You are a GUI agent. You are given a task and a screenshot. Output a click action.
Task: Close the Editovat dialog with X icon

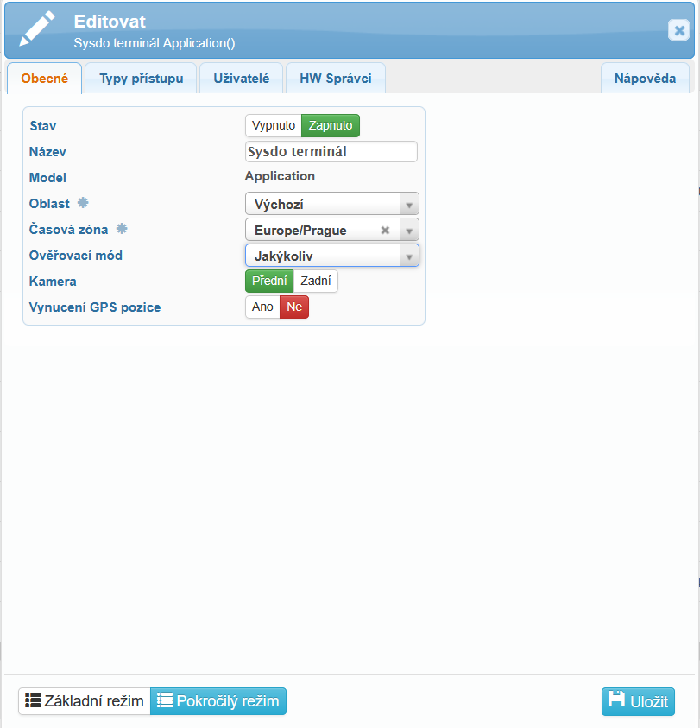(x=678, y=30)
